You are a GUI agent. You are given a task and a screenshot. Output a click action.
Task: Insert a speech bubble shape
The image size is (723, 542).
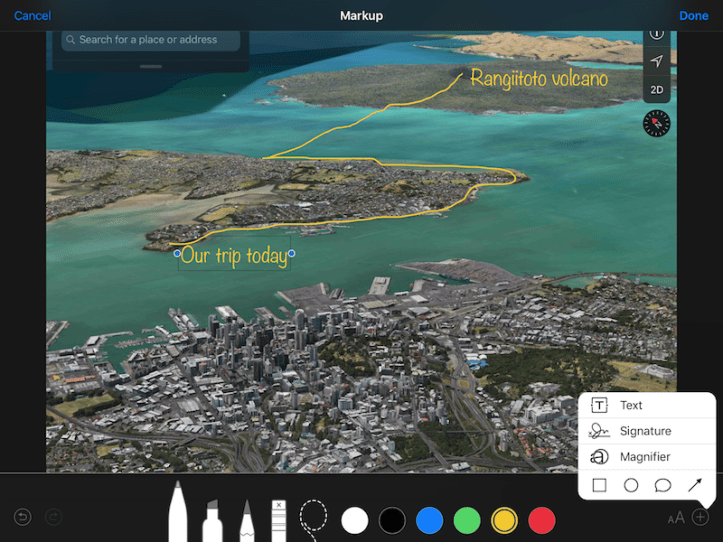point(662,485)
